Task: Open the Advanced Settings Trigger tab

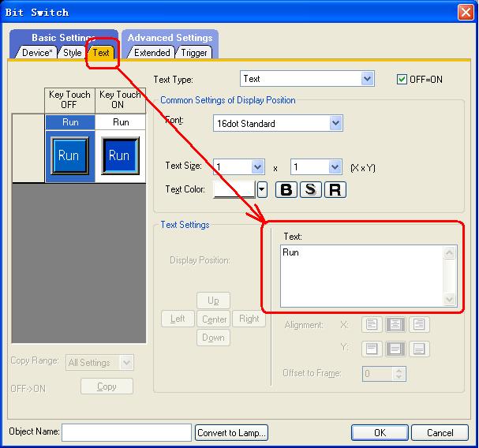Action: 194,53
